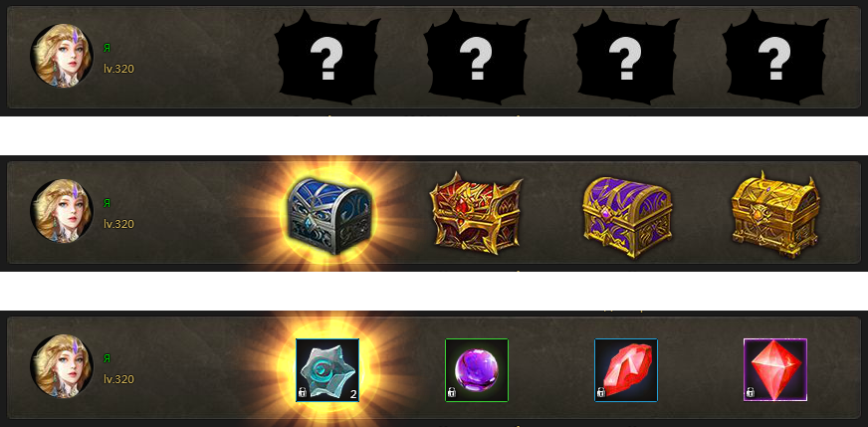Image resolution: width=868 pixels, height=427 pixels.
Task: Click the glowing icy star stone reward
Action: coord(327,370)
